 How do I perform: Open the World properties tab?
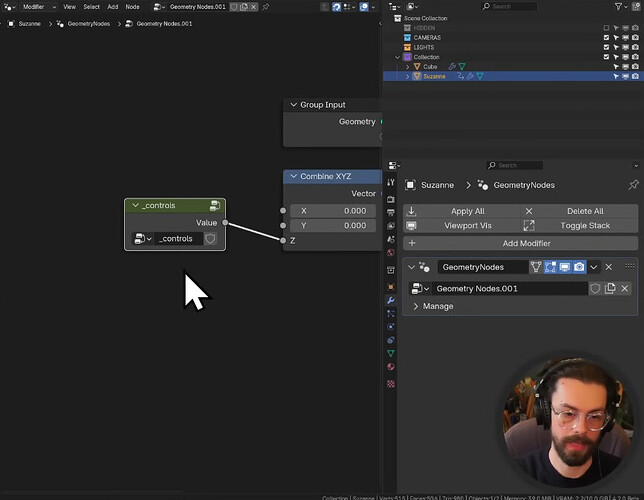pyautogui.click(x=391, y=252)
